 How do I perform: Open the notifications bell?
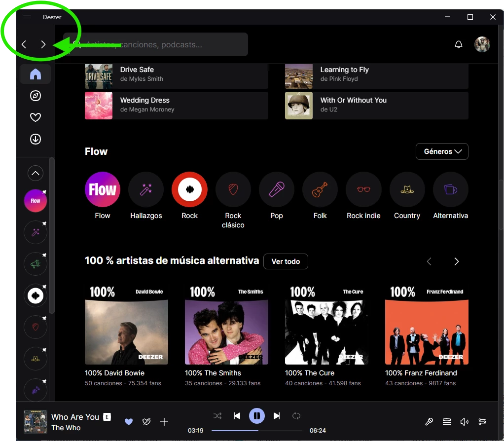[459, 44]
